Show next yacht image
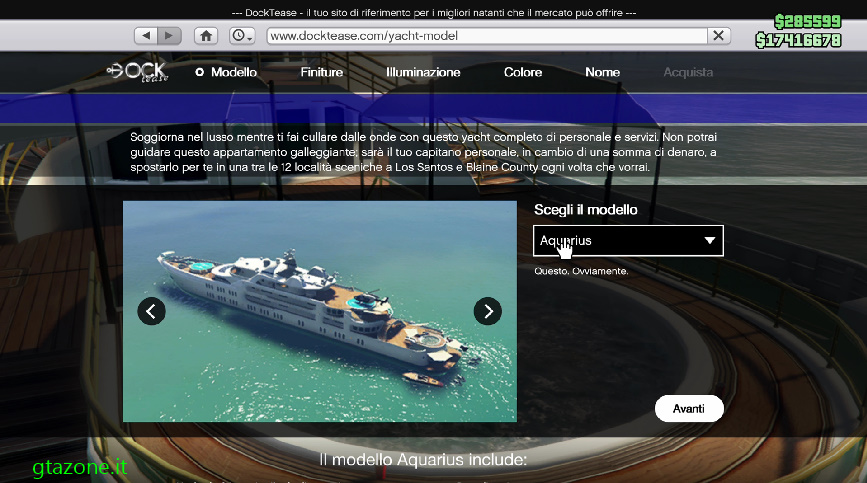 pyautogui.click(x=488, y=311)
